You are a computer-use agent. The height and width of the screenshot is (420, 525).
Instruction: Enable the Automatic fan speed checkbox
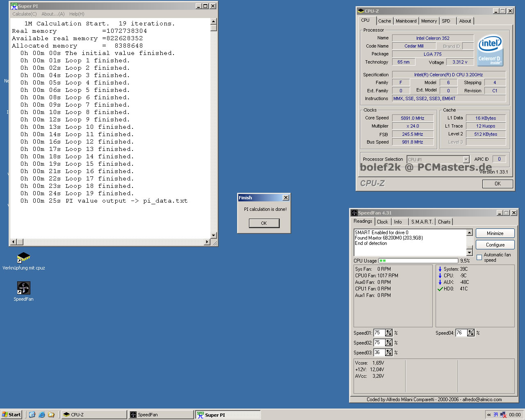pos(479,258)
